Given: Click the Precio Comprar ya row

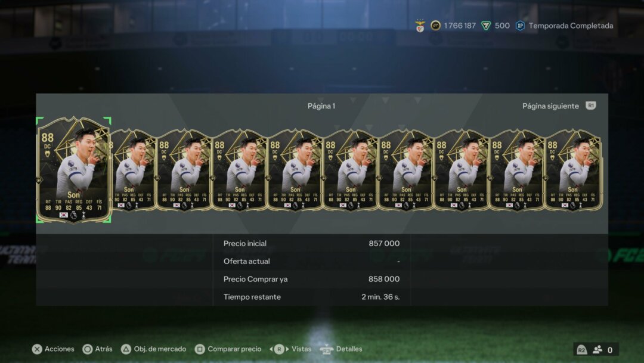Looking at the screenshot, I should coord(312,279).
